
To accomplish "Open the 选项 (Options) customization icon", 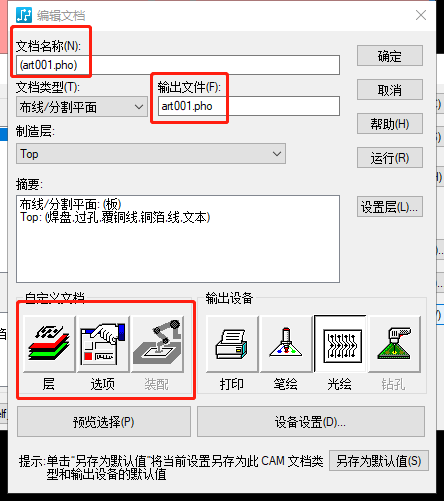I will pyautogui.click(x=103, y=344).
